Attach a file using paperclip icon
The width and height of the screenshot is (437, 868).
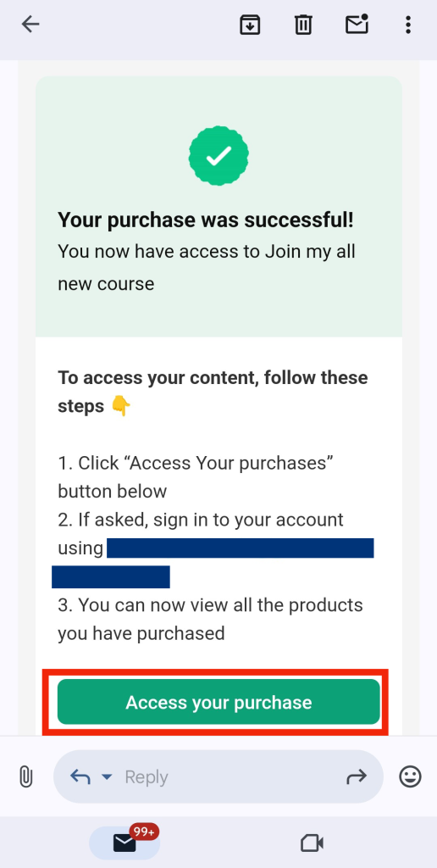click(25, 776)
